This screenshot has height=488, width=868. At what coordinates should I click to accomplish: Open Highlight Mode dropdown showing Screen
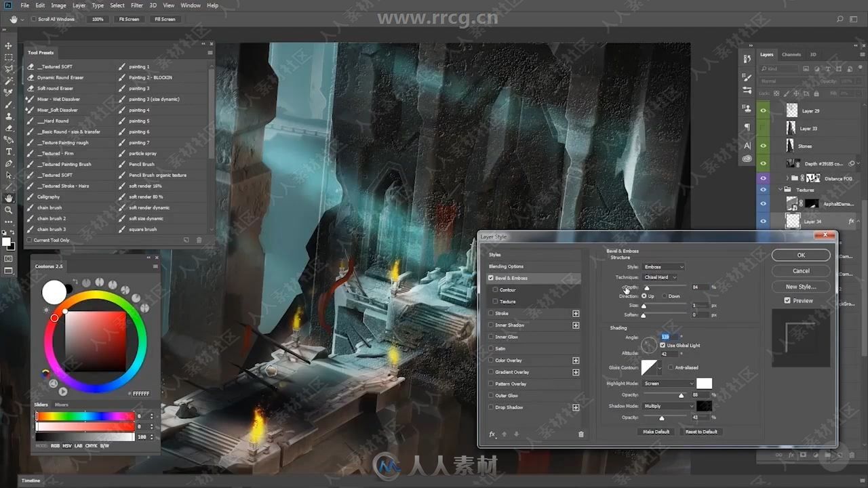668,384
